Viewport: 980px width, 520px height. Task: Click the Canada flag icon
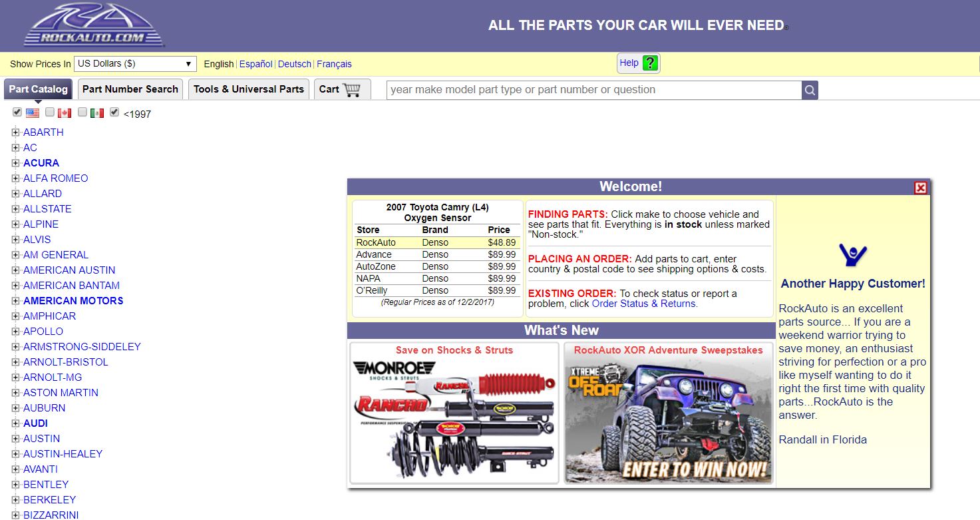pyautogui.click(x=65, y=113)
